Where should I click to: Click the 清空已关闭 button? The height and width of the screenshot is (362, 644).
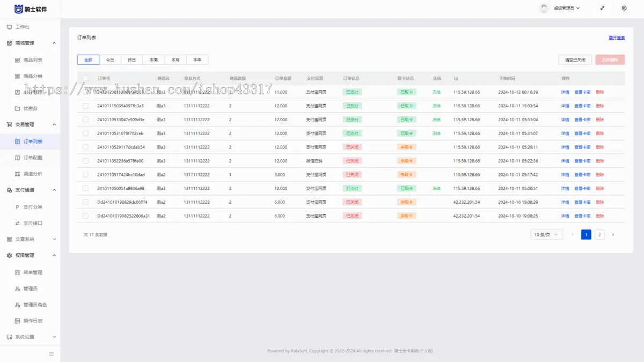tap(575, 60)
